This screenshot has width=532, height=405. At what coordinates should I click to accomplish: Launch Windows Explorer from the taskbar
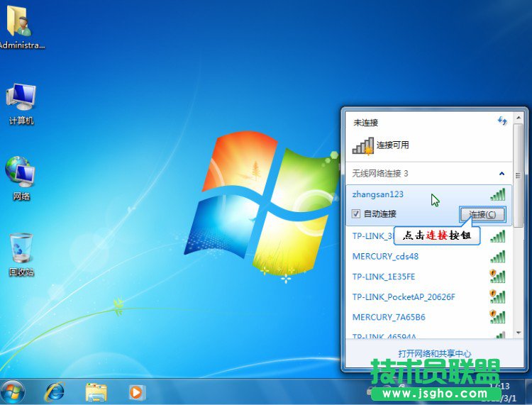(96, 391)
